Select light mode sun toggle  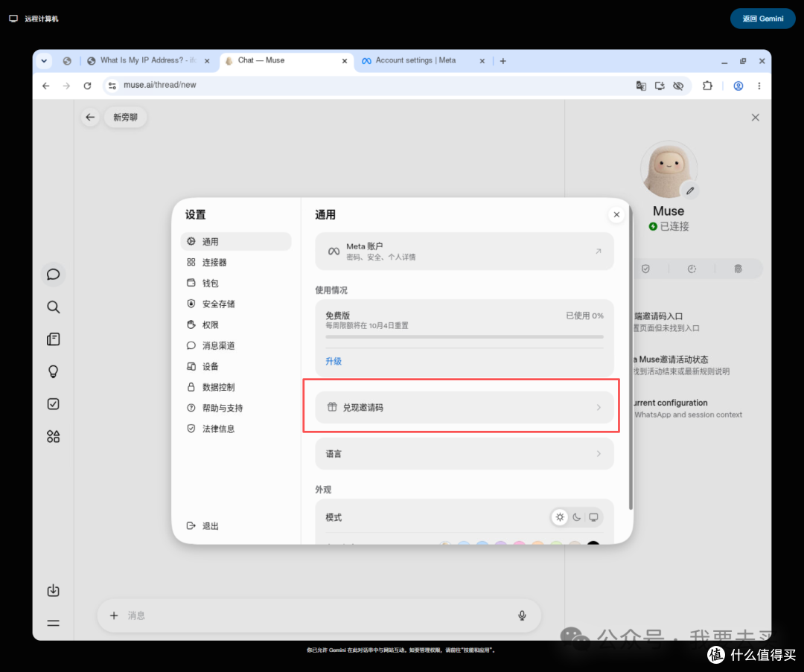click(x=560, y=516)
